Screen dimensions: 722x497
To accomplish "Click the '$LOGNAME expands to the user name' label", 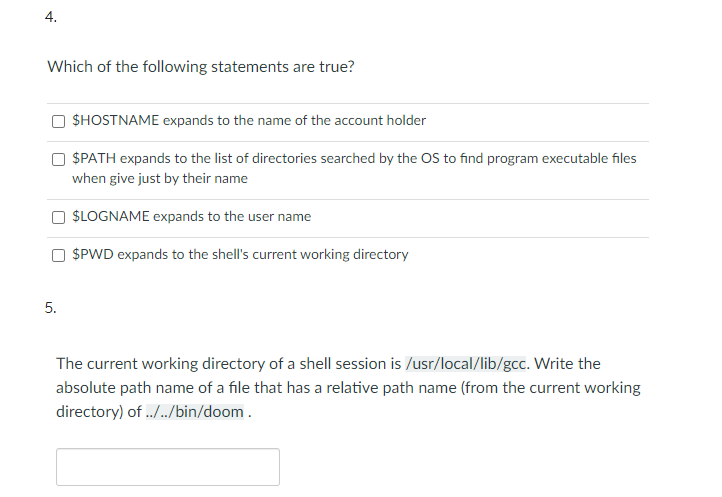I will (x=191, y=216).
